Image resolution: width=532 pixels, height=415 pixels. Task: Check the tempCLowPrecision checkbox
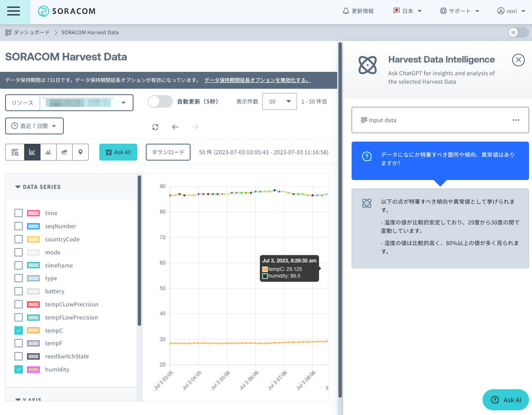[19, 304]
